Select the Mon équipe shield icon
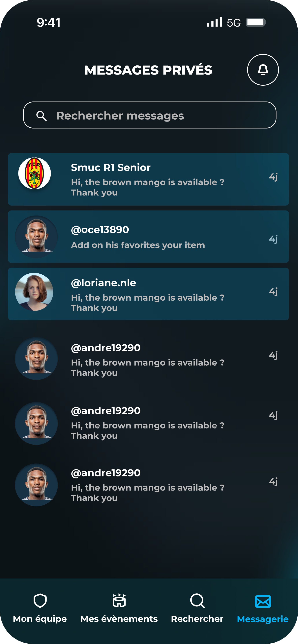 (40, 601)
